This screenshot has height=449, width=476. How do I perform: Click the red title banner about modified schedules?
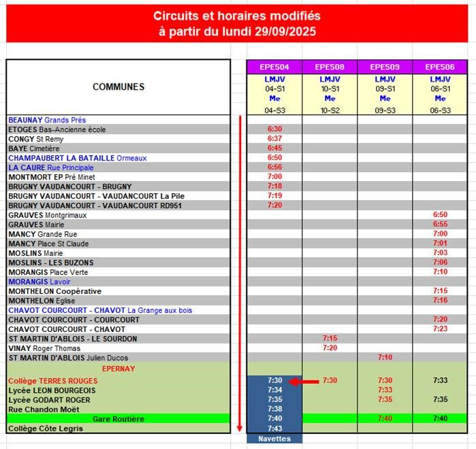coord(237,24)
